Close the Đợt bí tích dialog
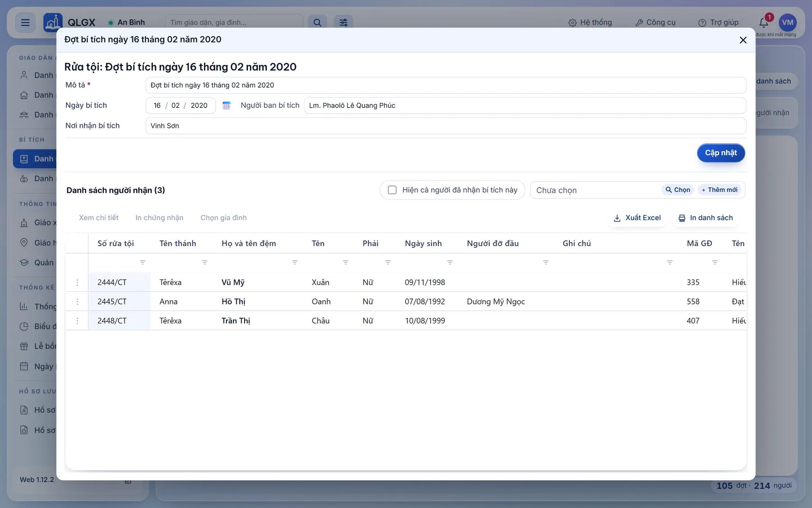Image resolution: width=812 pixels, height=508 pixels. pos(743,40)
